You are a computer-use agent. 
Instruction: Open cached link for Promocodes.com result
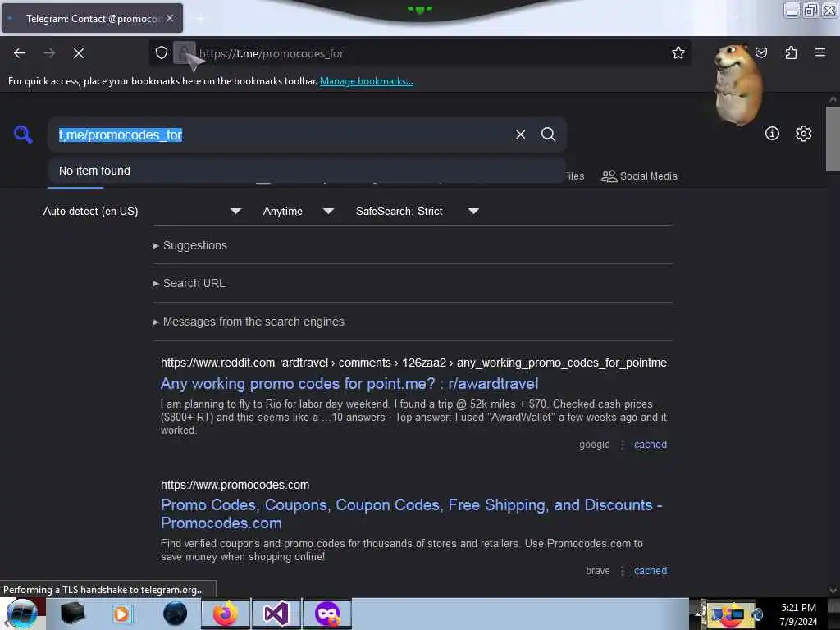click(x=651, y=571)
